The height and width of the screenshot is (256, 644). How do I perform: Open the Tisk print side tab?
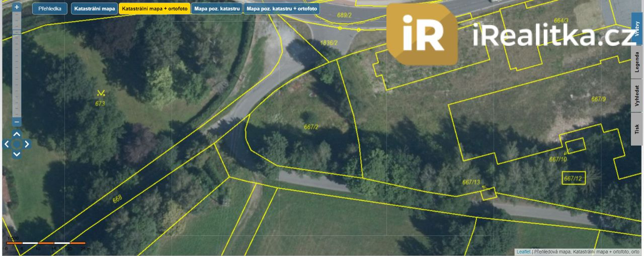pyautogui.click(x=637, y=129)
